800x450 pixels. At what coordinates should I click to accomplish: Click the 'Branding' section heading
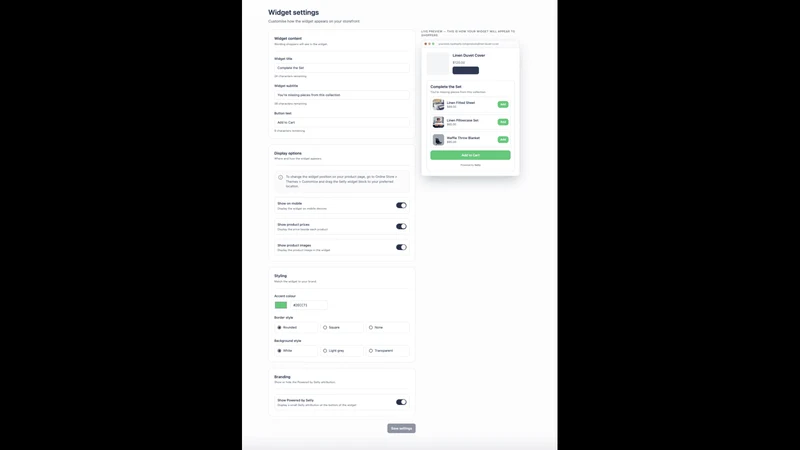click(x=282, y=377)
